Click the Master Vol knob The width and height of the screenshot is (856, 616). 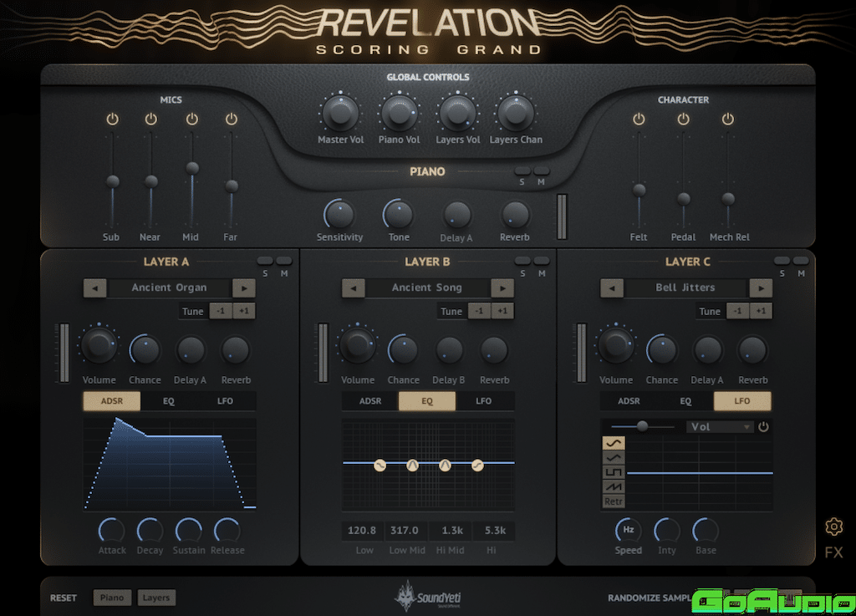pyautogui.click(x=341, y=113)
